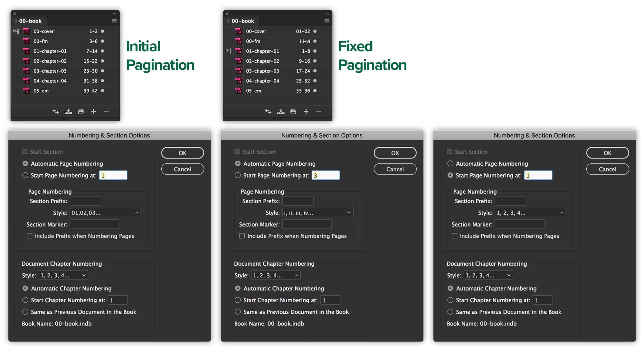This screenshot has width=644, height=349.
Task: Open page numbering Style dropdown in right dialog
Action: tap(530, 213)
